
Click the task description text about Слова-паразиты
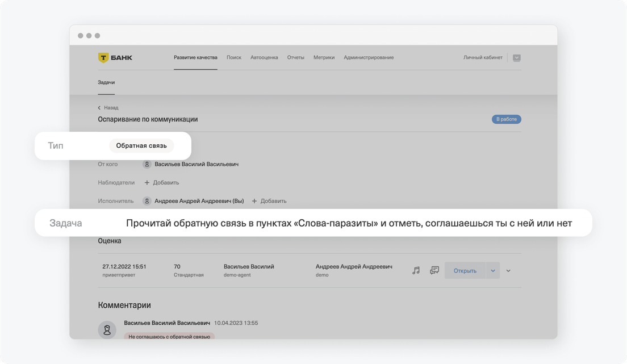coord(349,223)
